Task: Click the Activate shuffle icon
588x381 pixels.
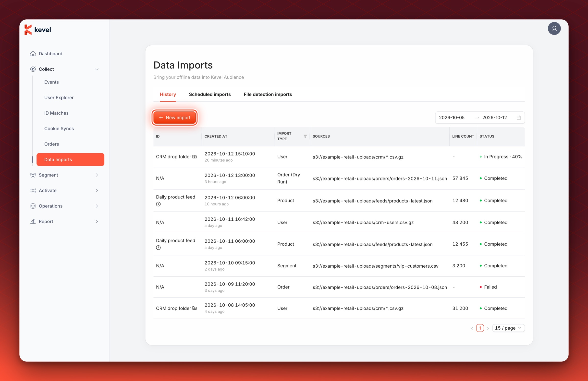Action: [33, 190]
